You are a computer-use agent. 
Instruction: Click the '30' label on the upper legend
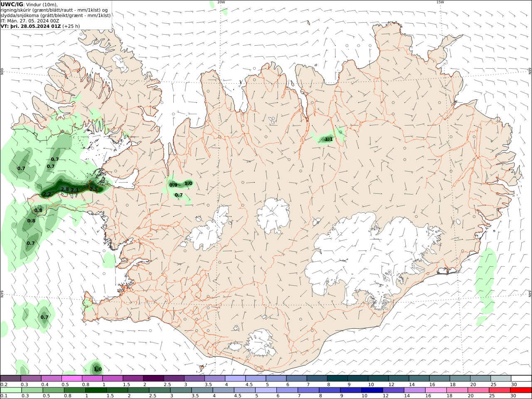[x=514, y=384]
